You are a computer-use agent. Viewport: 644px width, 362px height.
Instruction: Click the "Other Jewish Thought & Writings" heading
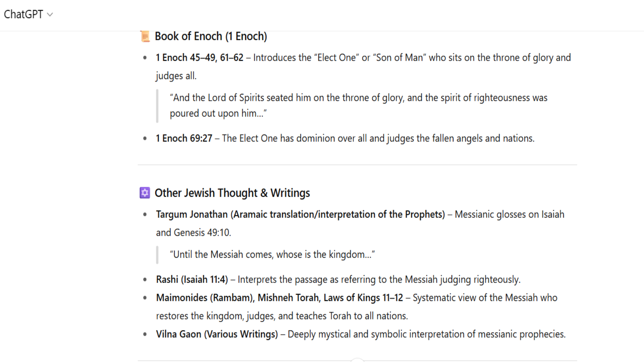(232, 193)
